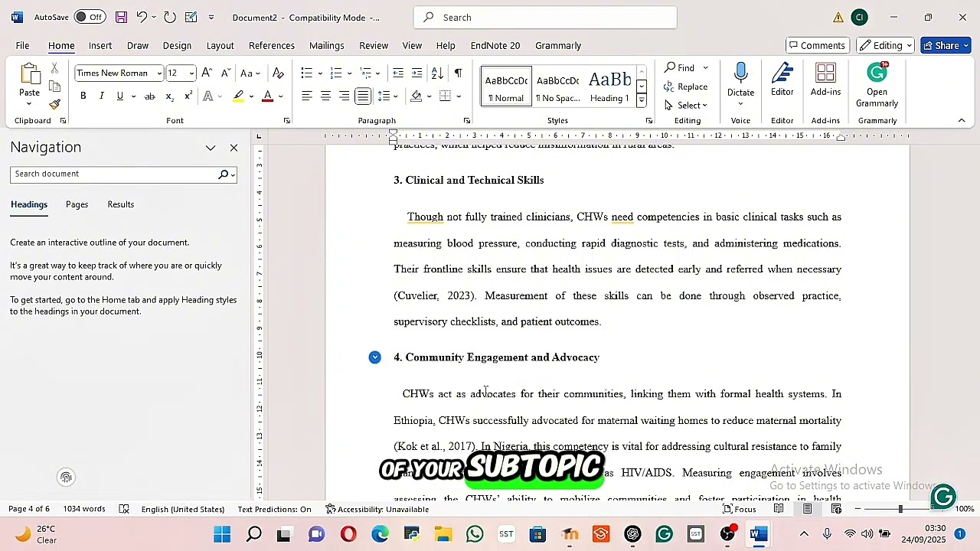Clear all formatting icon
980x551 pixels.
278,73
